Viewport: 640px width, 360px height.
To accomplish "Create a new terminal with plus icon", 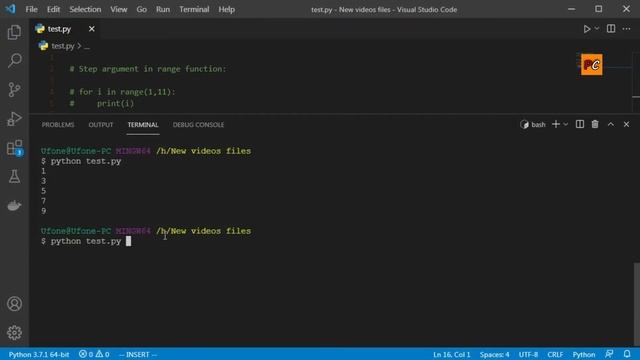I will click(x=556, y=124).
